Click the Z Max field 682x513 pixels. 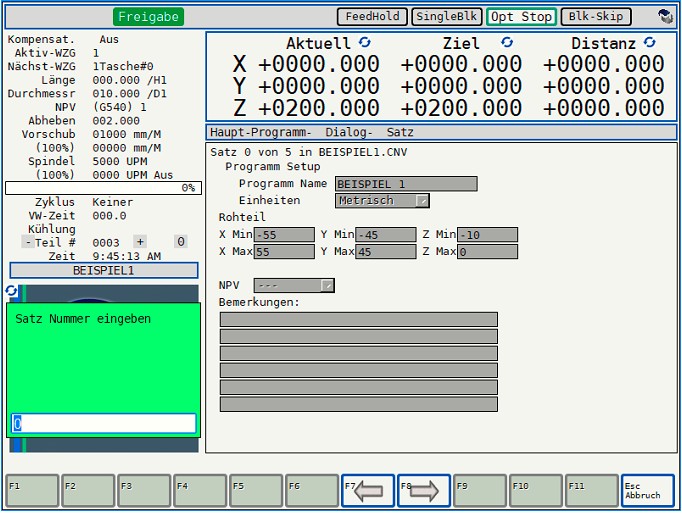[x=488, y=251]
